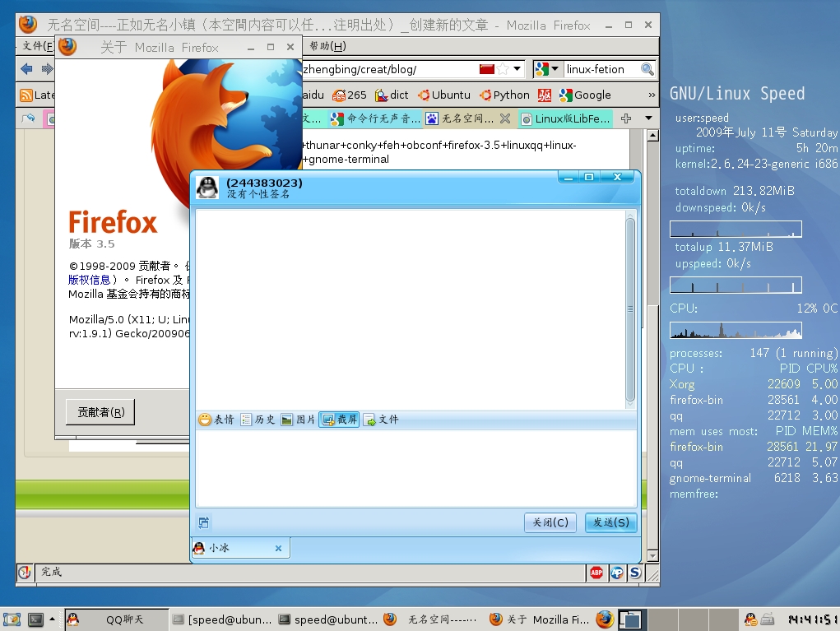Open the 文件 menu in Firefox
This screenshot has width=840, height=631.
click(36, 46)
